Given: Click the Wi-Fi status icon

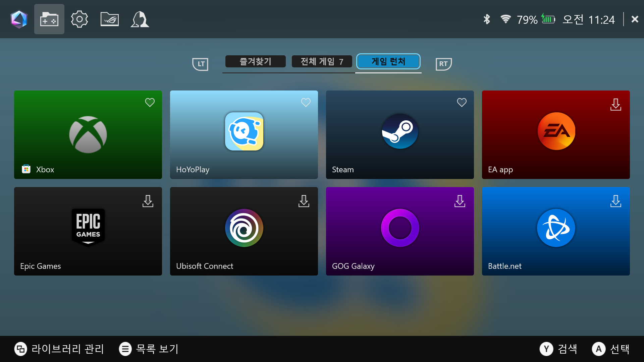Looking at the screenshot, I should pos(505,19).
